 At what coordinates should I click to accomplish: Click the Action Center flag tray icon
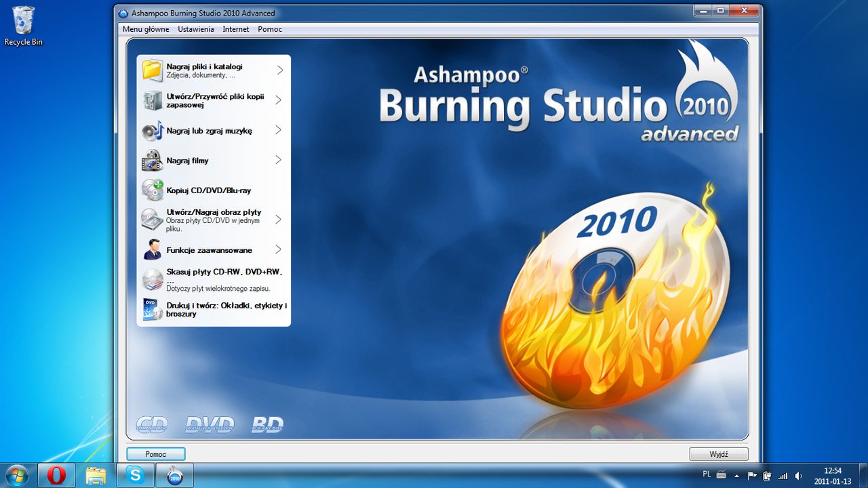point(752,475)
